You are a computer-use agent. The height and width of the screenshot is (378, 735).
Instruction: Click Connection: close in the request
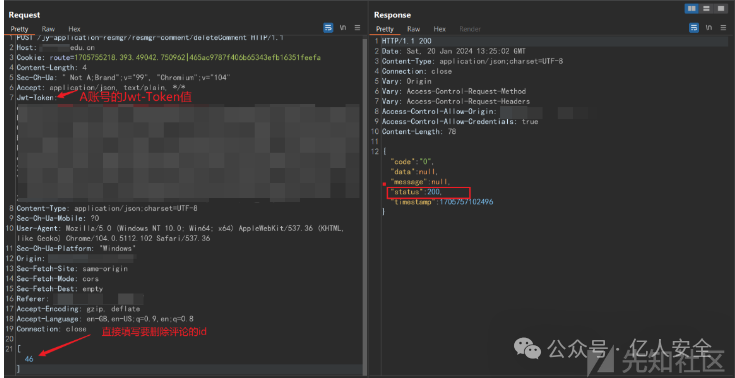point(52,329)
